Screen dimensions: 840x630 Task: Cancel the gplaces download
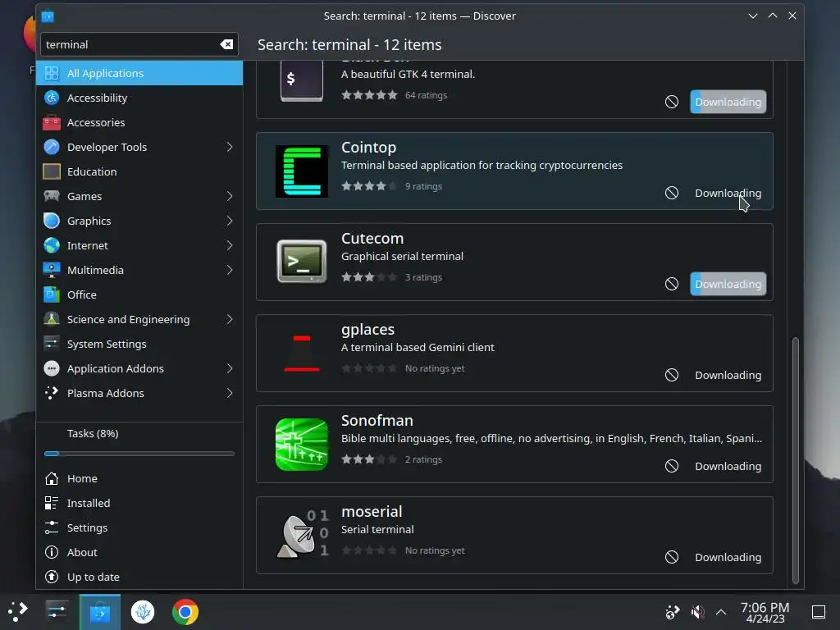point(672,375)
